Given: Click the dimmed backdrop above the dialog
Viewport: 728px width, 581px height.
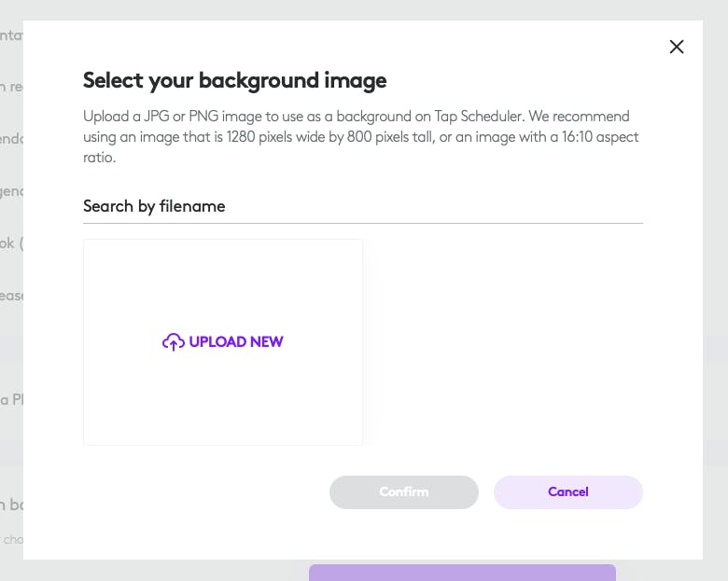Looking at the screenshot, I should [x=364, y=9].
